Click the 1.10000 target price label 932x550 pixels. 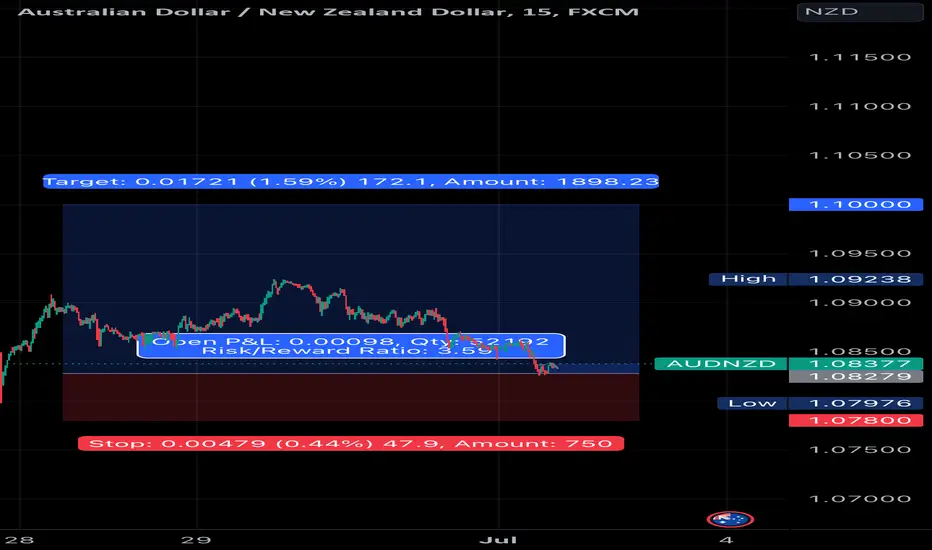[x=856, y=205]
